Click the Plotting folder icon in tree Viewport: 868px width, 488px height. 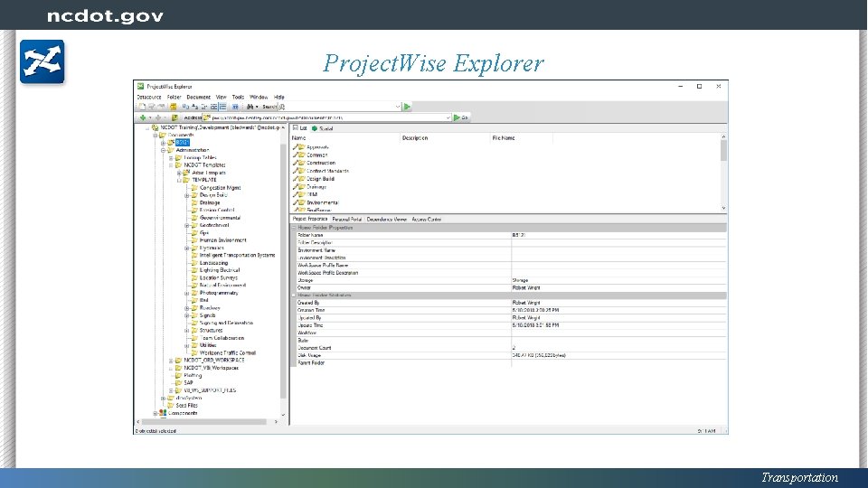coord(178,375)
